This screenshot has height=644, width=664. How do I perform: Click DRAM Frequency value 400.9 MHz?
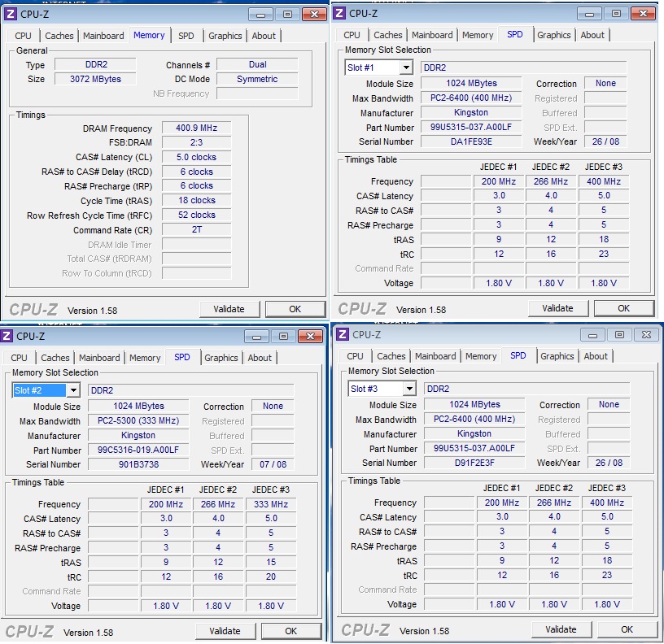coord(196,128)
